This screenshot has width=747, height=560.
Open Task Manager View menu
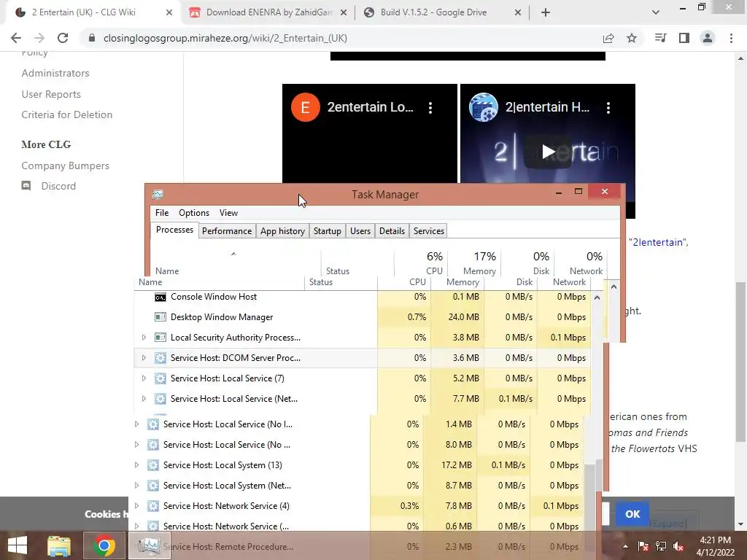[228, 213]
